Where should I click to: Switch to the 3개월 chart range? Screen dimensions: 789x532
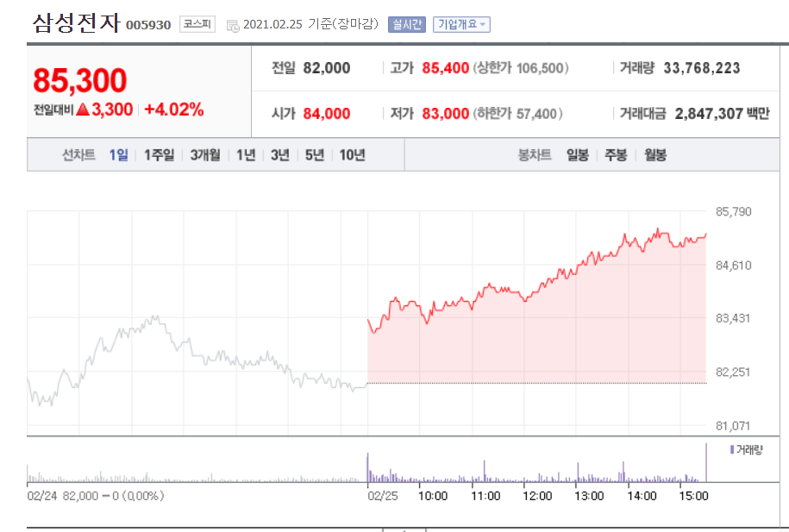click(x=205, y=155)
